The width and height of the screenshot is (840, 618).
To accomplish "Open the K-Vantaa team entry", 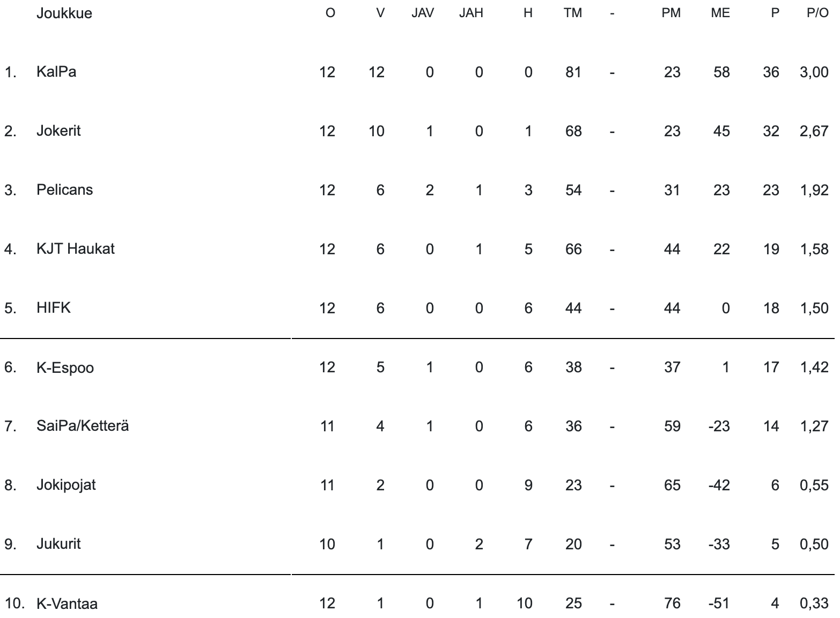I will click(67, 604).
